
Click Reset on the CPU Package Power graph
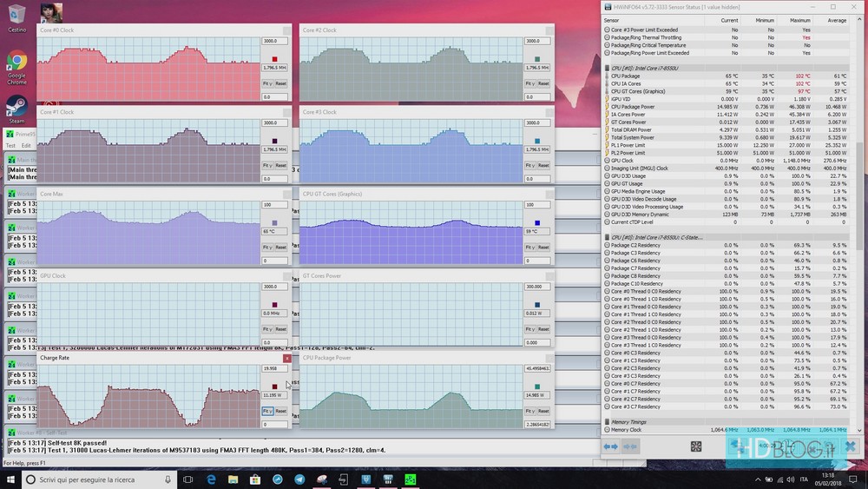pos(543,411)
